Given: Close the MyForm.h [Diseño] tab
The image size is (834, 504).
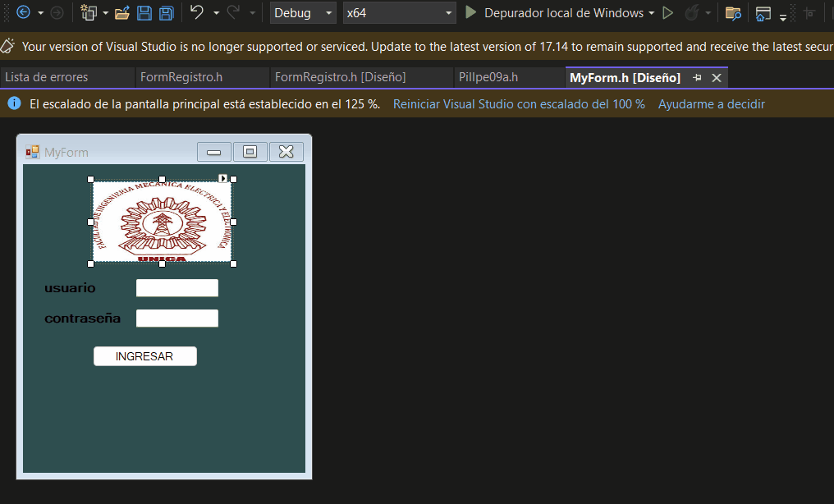Looking at the screenshot, I should click(x=717, y=78).
